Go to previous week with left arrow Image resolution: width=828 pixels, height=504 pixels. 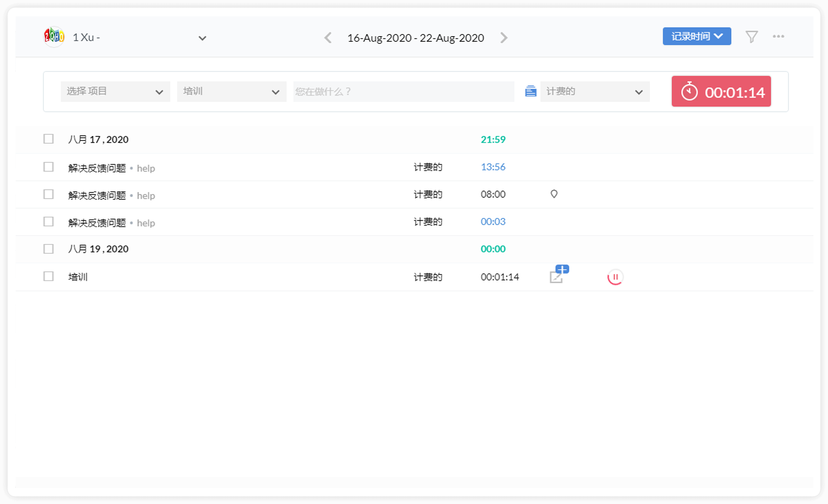click(328, 38)
